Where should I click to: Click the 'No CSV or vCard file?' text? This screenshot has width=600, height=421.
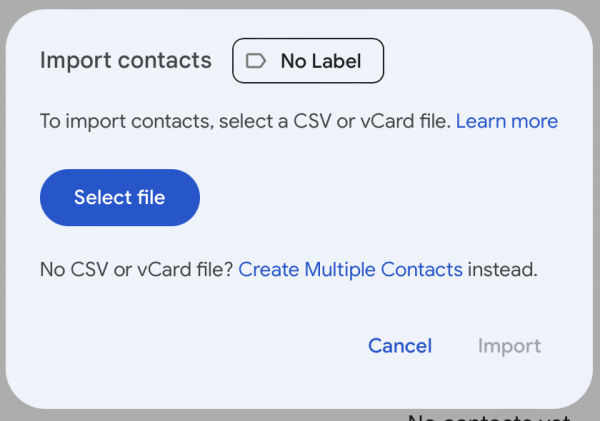[x=137, y=269]
